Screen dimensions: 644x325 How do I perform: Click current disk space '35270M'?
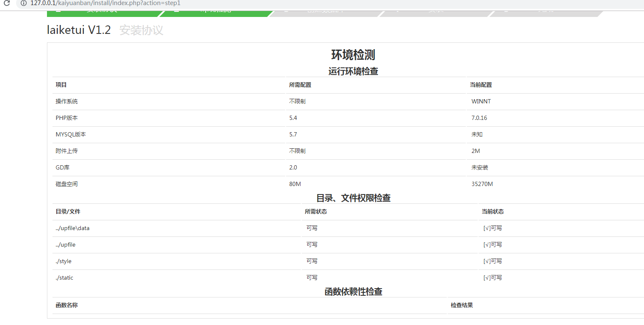(x=482, y=184)
